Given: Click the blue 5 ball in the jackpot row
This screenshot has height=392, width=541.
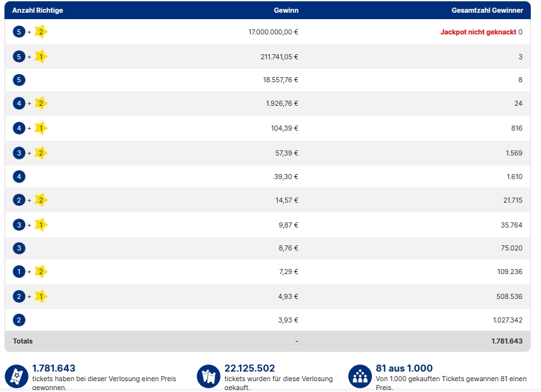Looking at the screenshot, I should pyautogui.click(x=19, y=32).
